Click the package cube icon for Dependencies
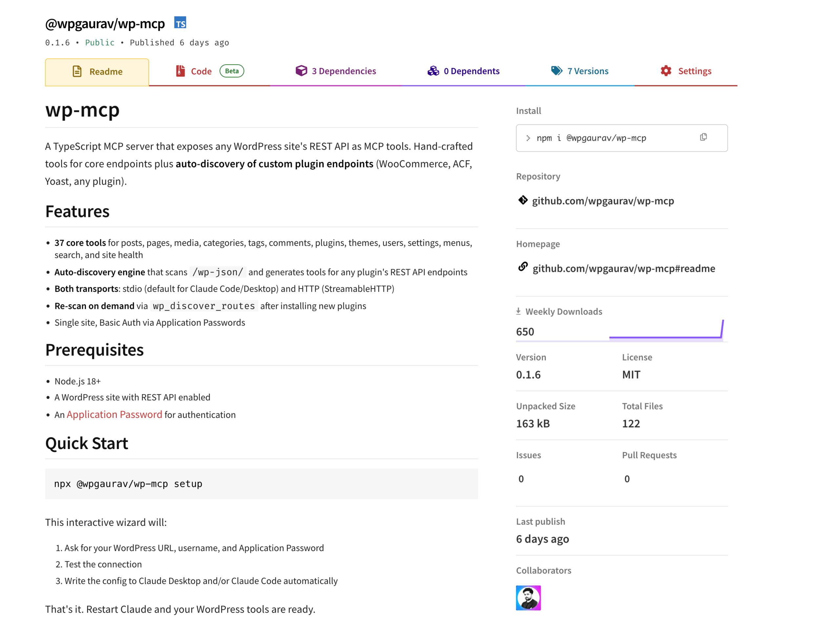Viewport: 840px width, 627px height. click(301, 71)
